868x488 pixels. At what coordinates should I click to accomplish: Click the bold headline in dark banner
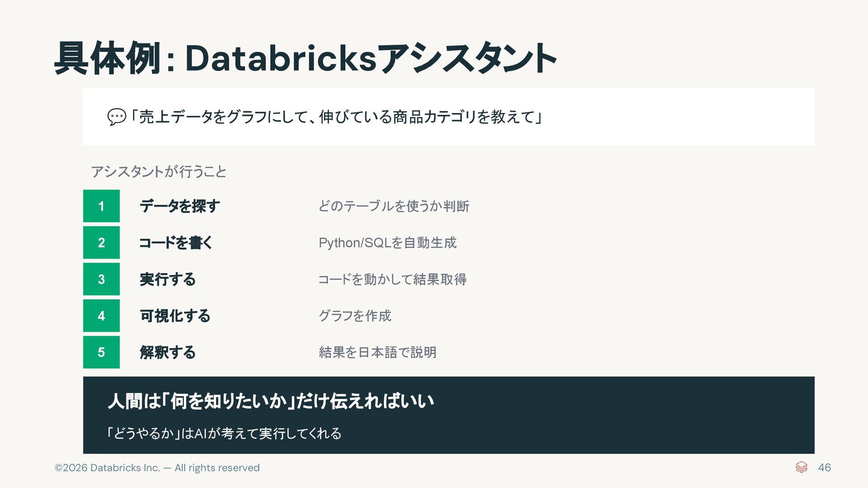pyautogui.click(x=271, y=401)
